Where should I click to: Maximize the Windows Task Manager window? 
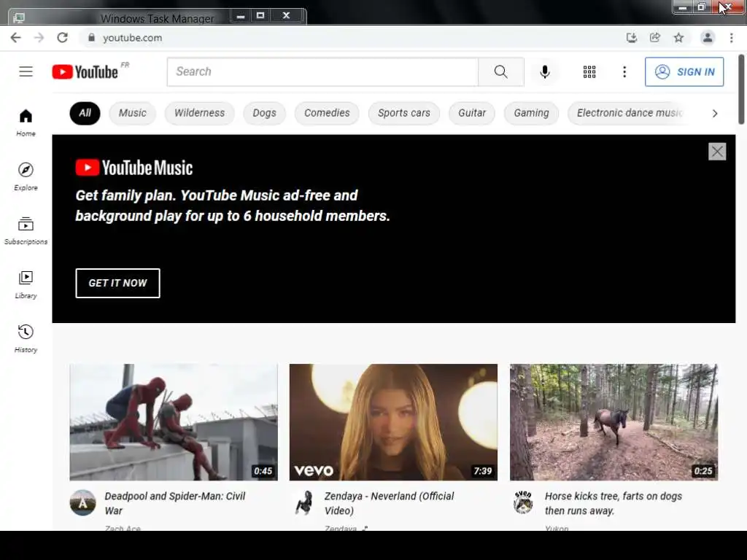[x=260, y=16]
